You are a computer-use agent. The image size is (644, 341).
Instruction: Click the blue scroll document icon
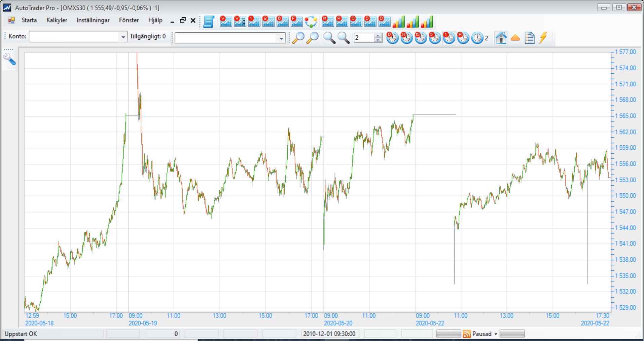tap(209, 22)
